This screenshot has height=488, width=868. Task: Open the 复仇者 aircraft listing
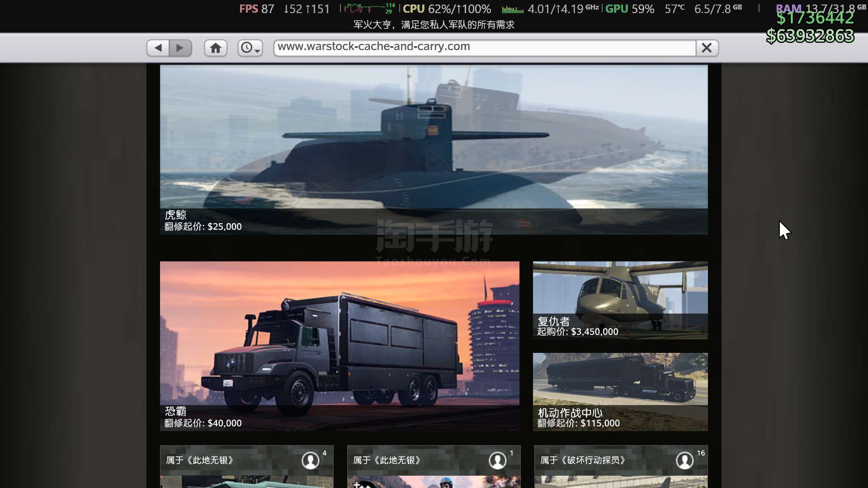(x=620, y=300)
